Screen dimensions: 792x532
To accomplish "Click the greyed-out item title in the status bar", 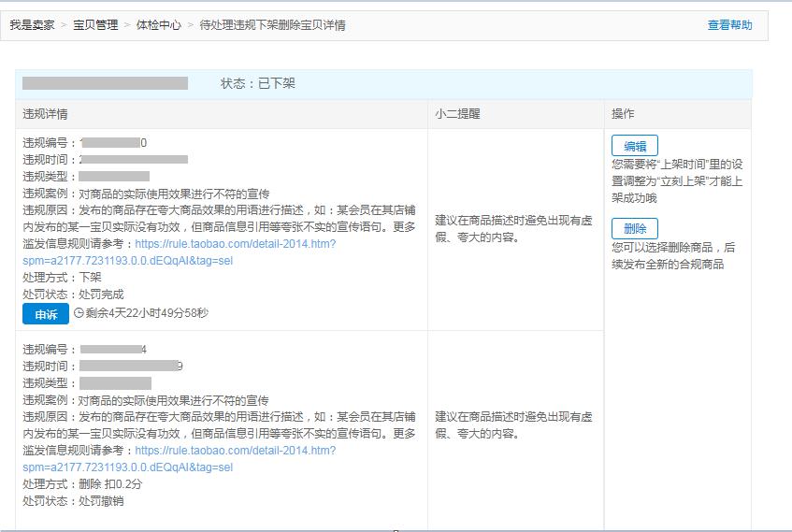I will [105, 83].
